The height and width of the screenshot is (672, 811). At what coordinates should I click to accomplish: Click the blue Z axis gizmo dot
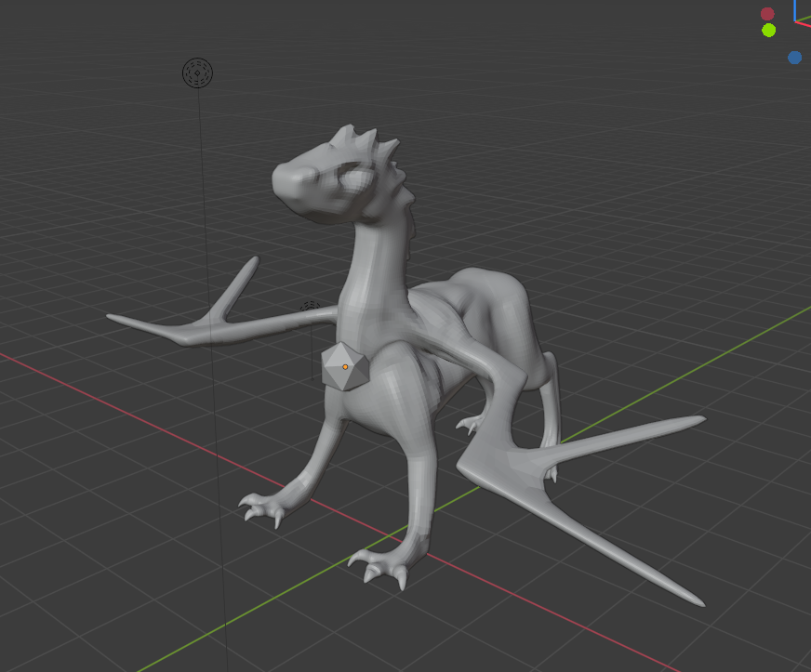(x=794, y=58)
